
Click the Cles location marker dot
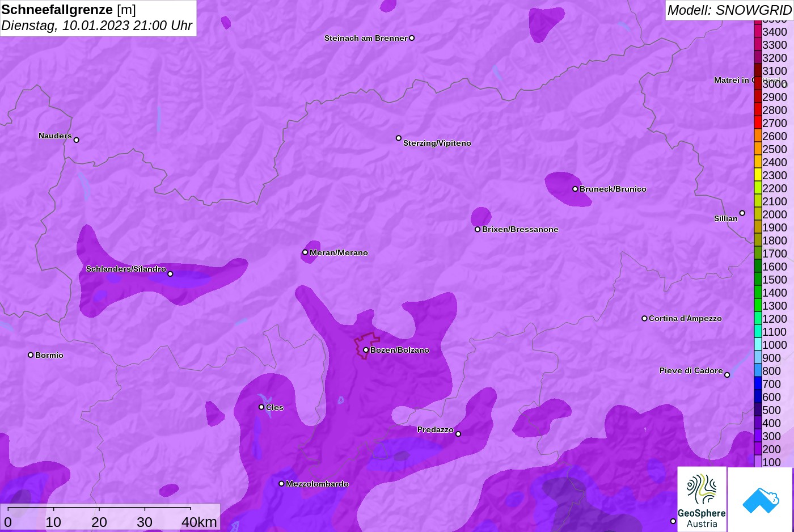[261, 407]
